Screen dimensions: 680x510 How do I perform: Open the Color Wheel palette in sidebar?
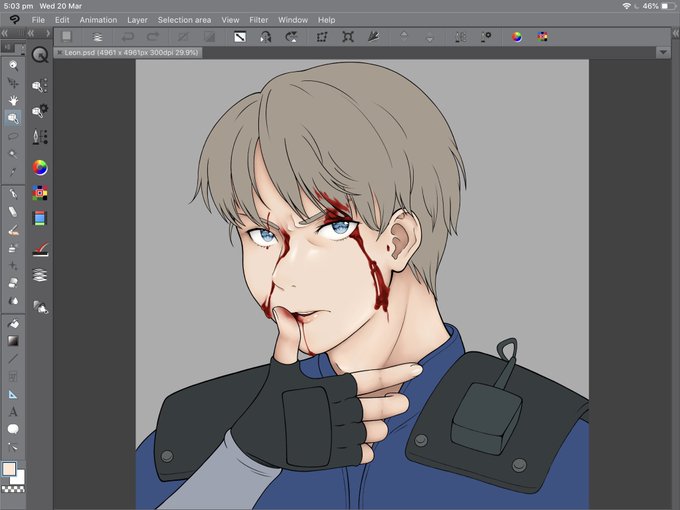[x=40, y=167]
